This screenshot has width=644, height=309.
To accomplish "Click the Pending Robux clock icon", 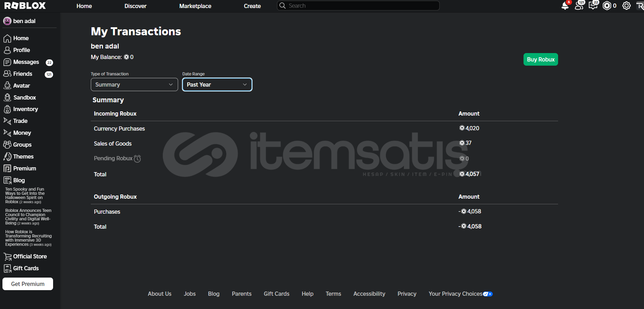I will point(138,159).
